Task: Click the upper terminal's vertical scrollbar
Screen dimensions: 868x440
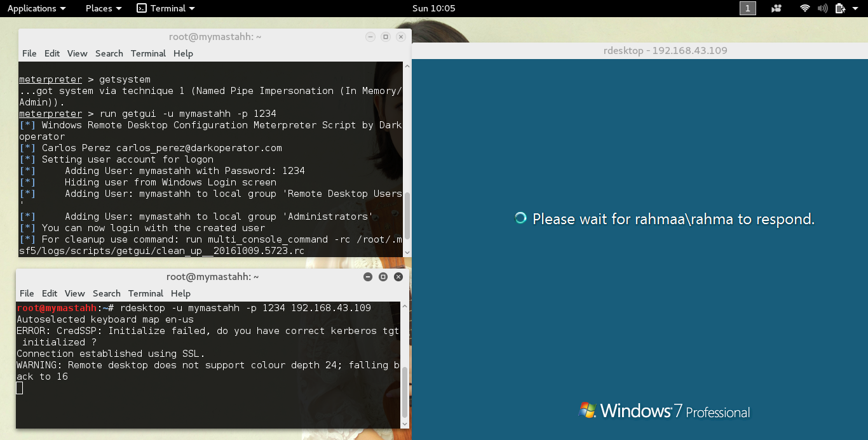Action: (x=407, y=217)
